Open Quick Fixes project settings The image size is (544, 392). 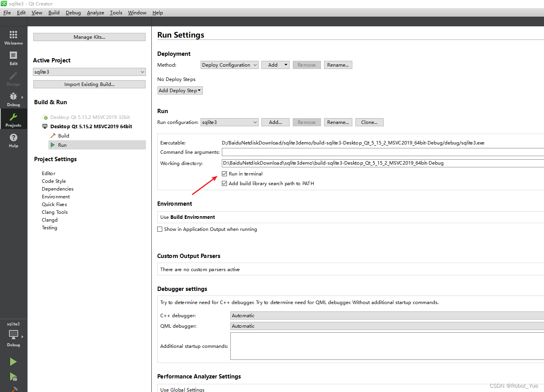[x=54, y=204]
